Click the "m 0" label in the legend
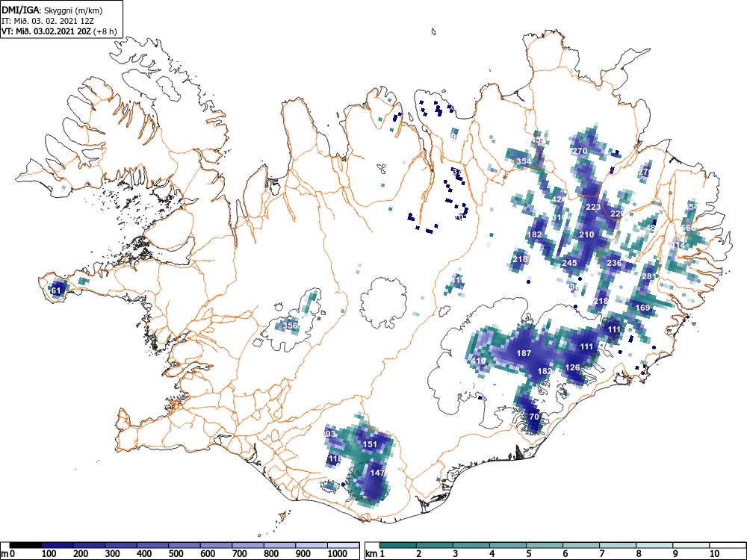747x560 pixels. [8, 553]
